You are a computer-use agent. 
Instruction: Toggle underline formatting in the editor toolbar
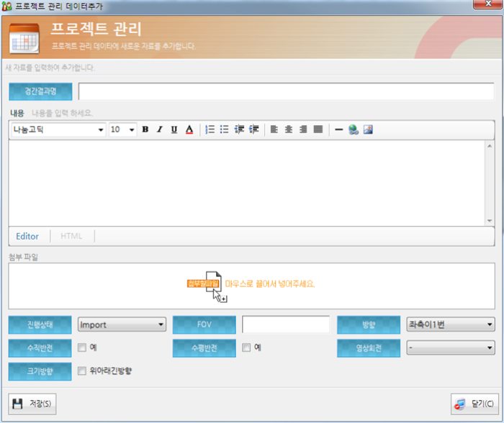click(174, 130)
